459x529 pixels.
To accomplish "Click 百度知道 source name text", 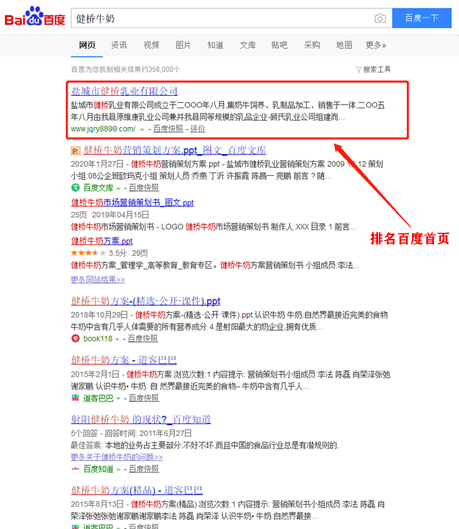I will [x=98, y=469].
